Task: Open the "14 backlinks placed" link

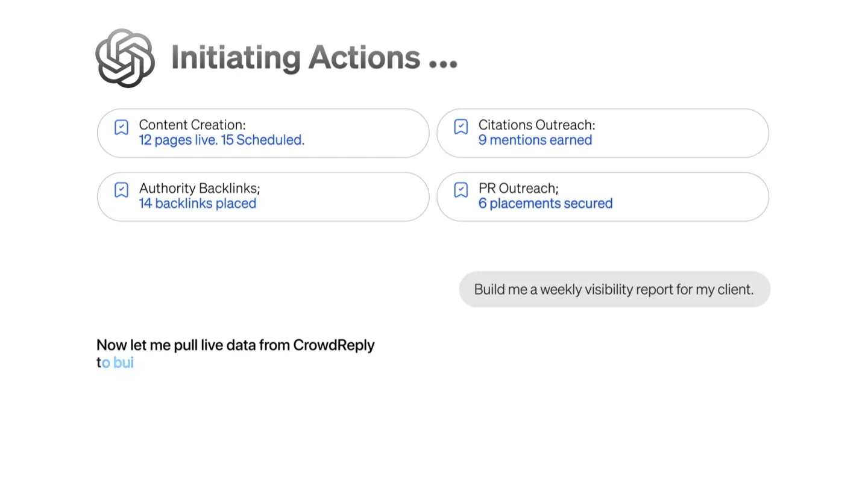Action: pyautogui.click(x=198, y=203)
